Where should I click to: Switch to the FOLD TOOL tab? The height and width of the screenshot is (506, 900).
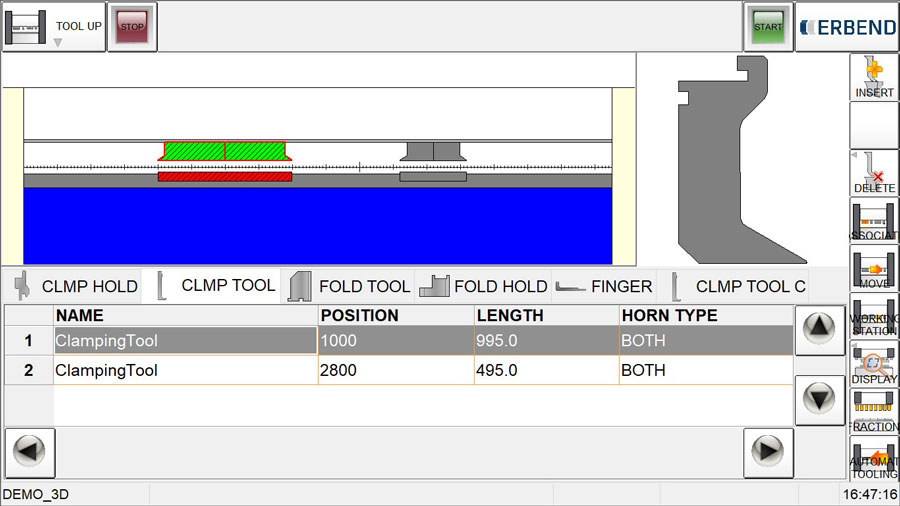[348, 286]
